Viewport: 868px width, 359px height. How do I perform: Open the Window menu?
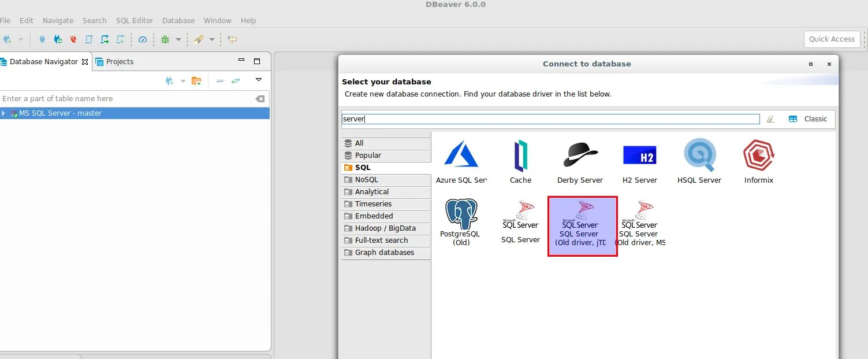pos(218,20)
